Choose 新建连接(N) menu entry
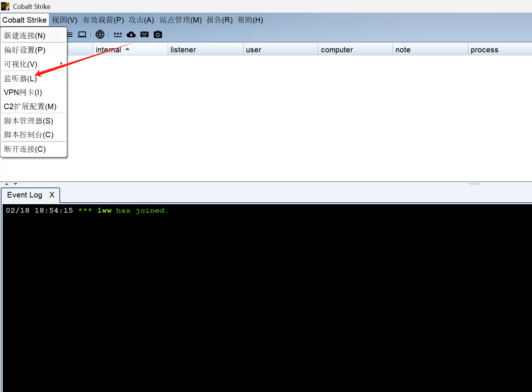Viewport: 532px width, 392px height. (x=25, y=36)
